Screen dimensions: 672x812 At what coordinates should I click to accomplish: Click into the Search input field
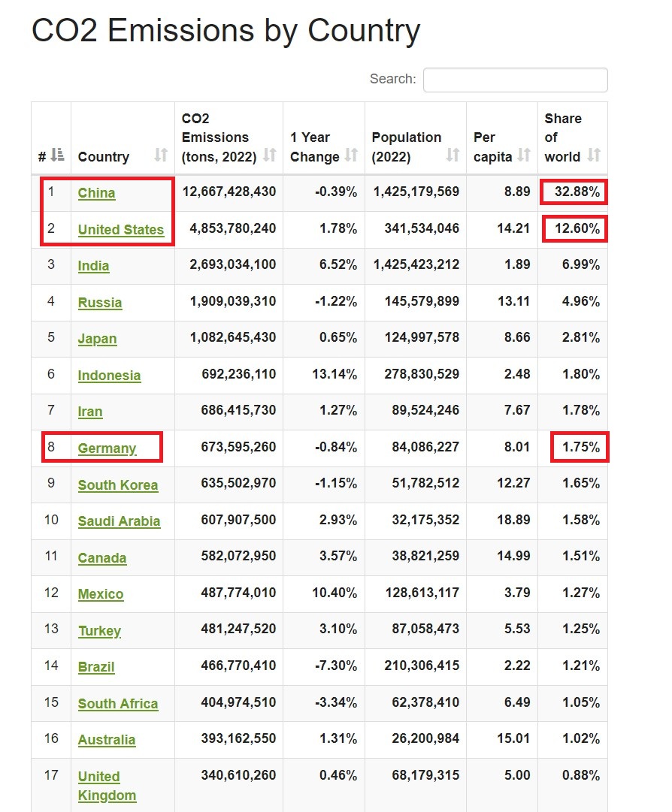pyautogui.click(x=515, y=80)
